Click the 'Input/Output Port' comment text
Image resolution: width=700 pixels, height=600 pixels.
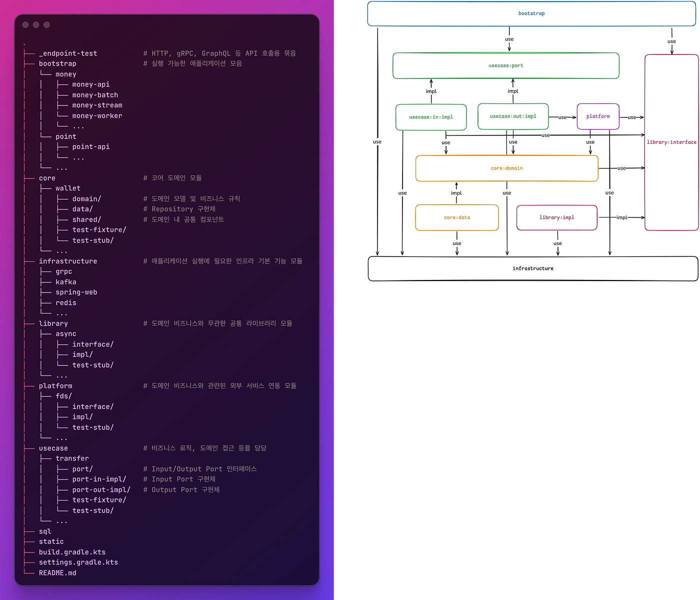200,469
